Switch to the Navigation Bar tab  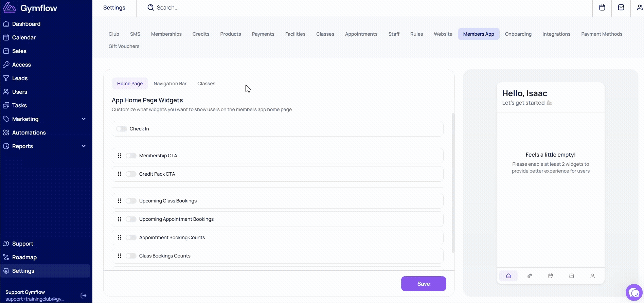170,84
